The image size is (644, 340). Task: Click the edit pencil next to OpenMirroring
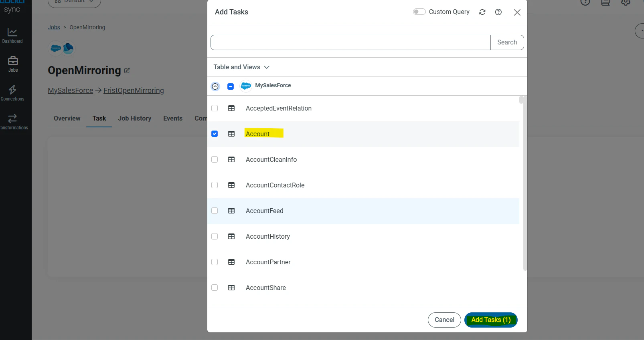pyautogui.click(x=127, y=70)
